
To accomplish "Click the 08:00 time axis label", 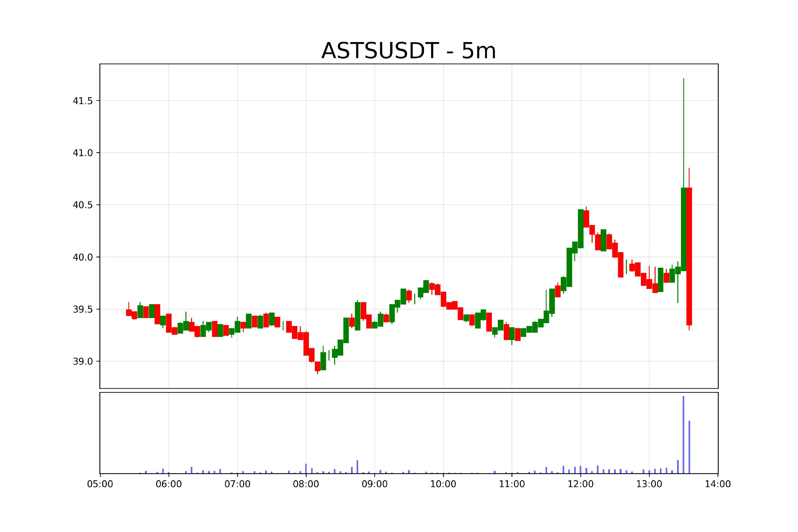I will coord(306,484).
